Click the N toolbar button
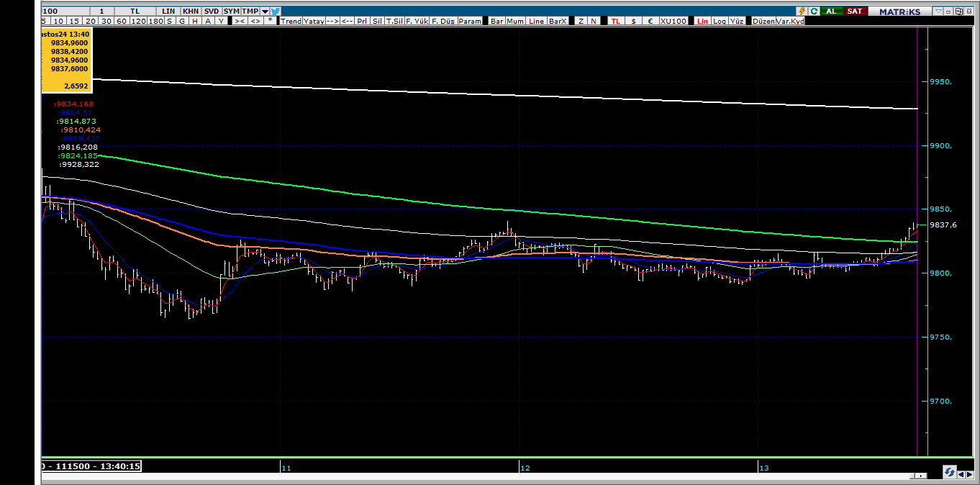980x485 pixels. (594, 21)
